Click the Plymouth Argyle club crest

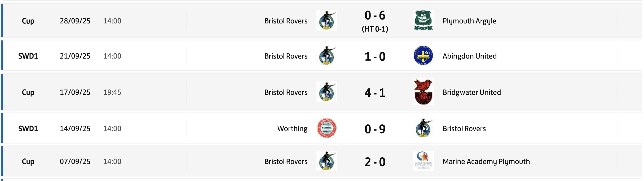pyautogui.click(x=423, y=20)
